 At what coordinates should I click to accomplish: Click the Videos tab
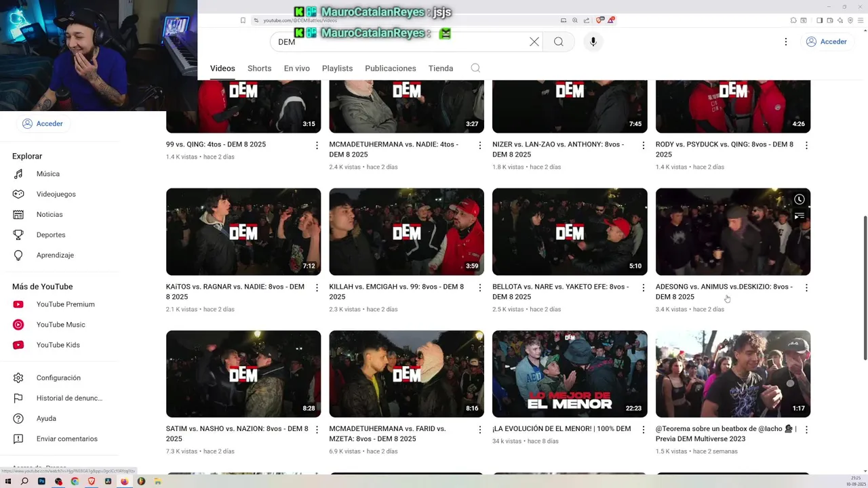pos(222,68)
